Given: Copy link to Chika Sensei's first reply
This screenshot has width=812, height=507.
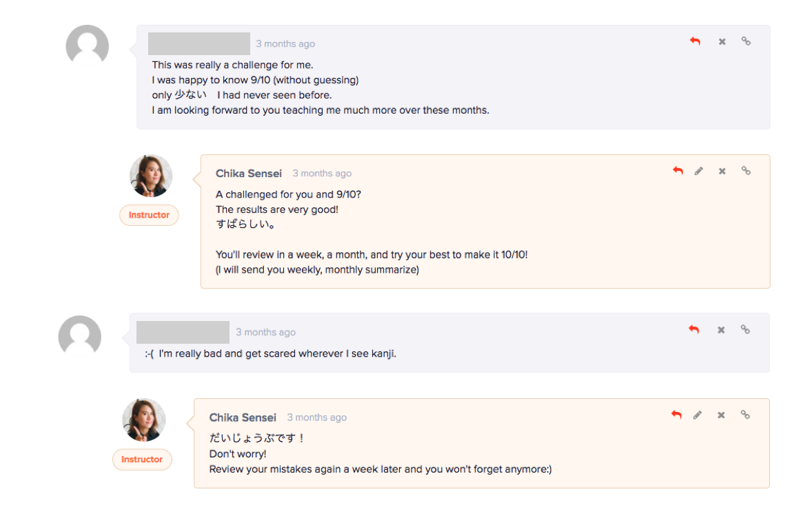Looking at the screenshot, I should coord(746,171).
